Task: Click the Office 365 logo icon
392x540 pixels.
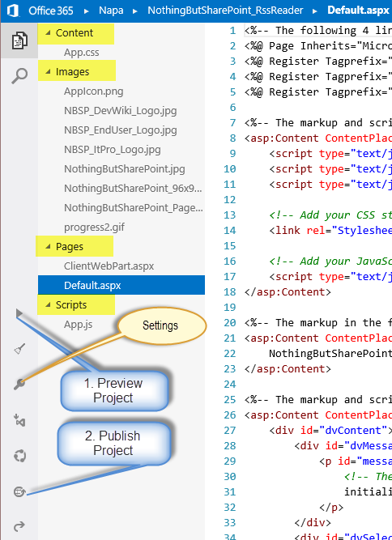Action: [13, 11]
